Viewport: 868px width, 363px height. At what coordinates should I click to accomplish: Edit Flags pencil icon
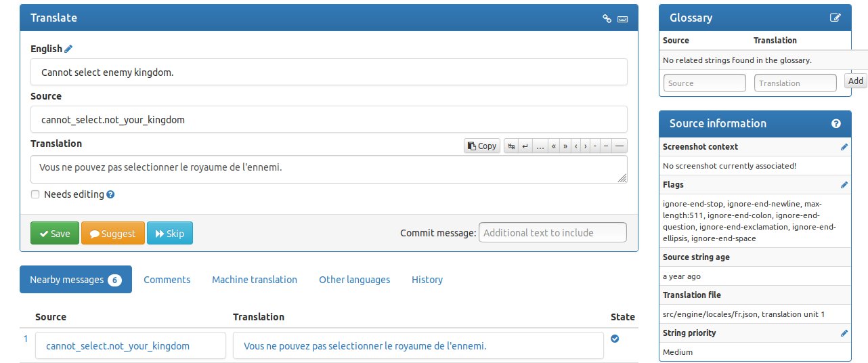coord(844,185)
